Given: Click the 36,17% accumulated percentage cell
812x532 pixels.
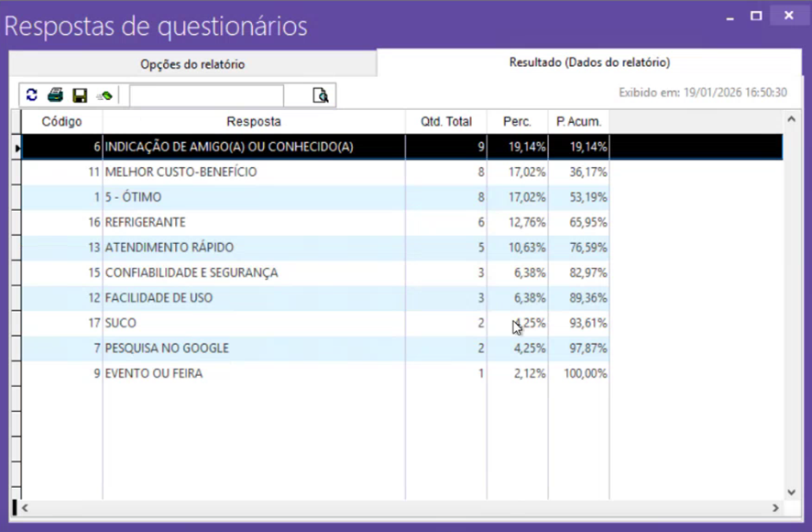Looking at the screenshot, I should (x=579, y=172).
